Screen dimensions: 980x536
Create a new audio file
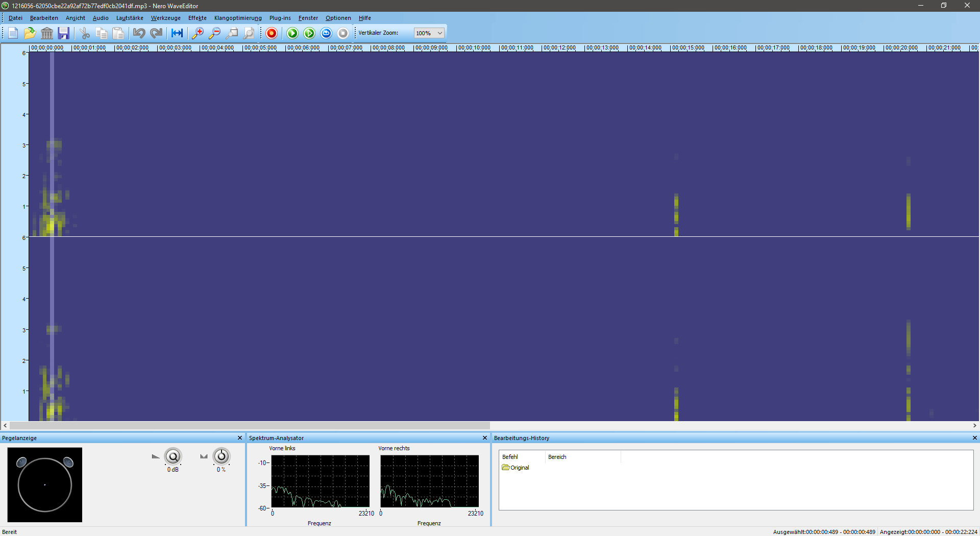[x=13, y=33]
